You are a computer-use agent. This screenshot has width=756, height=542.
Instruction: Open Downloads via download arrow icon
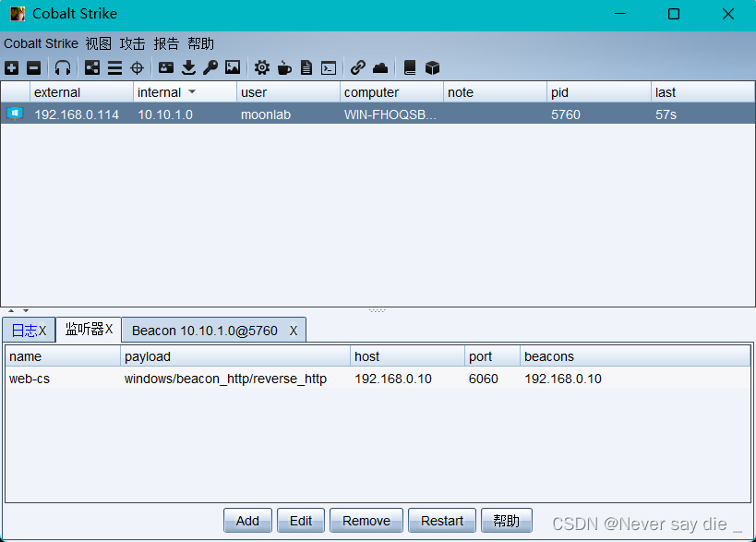click(188, 68)
